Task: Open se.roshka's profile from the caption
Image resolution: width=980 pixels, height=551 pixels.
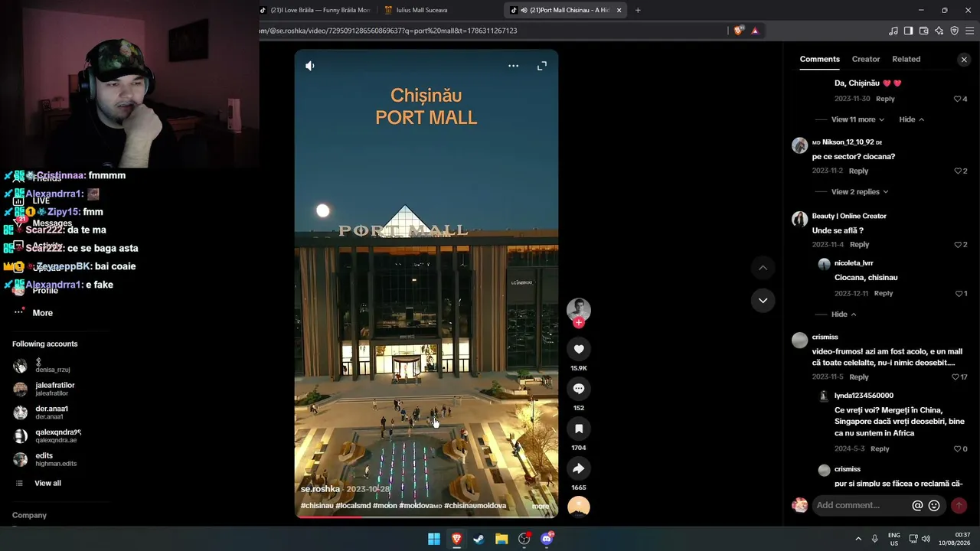Action: point(320,489)
